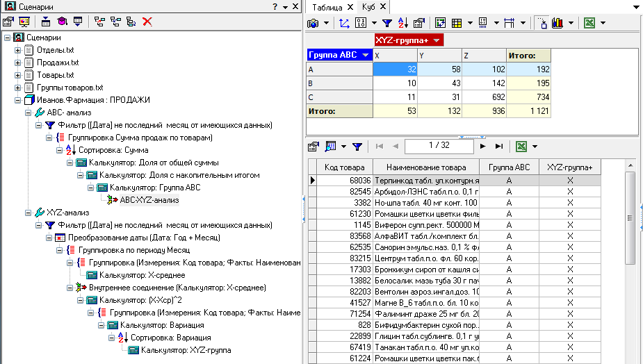643x364 pixels.
Task: Select cube cell 692 in row C
Action: click(x=485, y=97)
